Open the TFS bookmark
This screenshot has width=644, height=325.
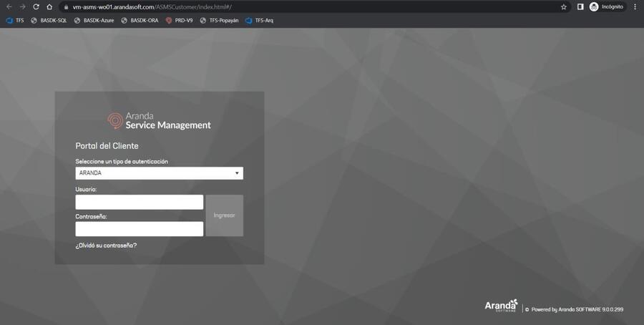click(15, 20)
